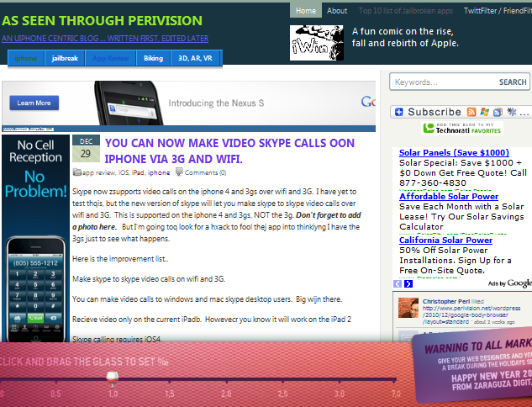Viewport: 532px width, 407px height.
Task: Click the As Seen Through Perivision blog title
Action: tap(102, 21)
